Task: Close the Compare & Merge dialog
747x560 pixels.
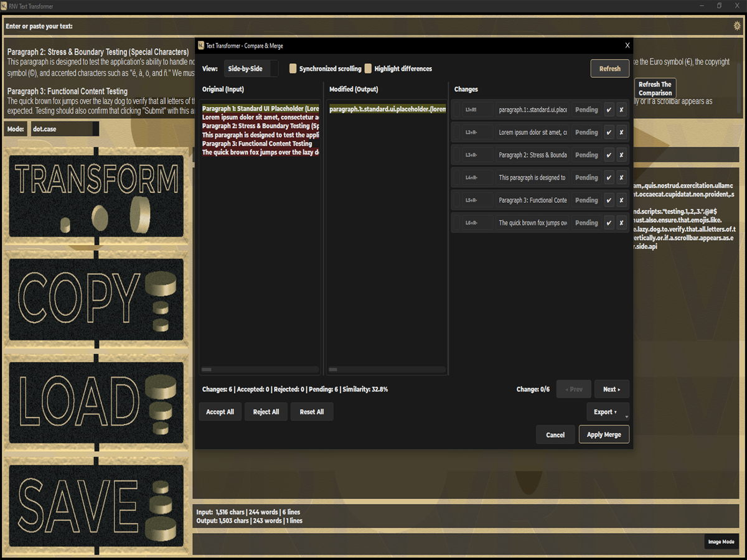Action: click(627, 45)
